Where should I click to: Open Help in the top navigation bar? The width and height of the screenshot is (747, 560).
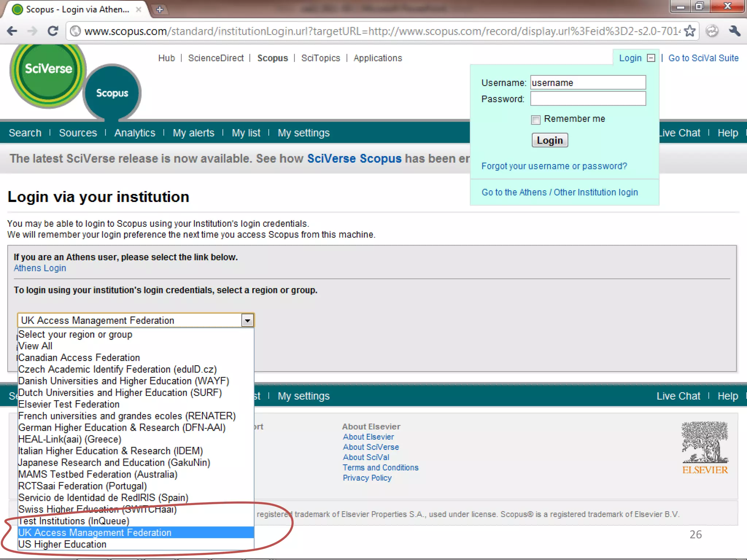click(728, 133)
